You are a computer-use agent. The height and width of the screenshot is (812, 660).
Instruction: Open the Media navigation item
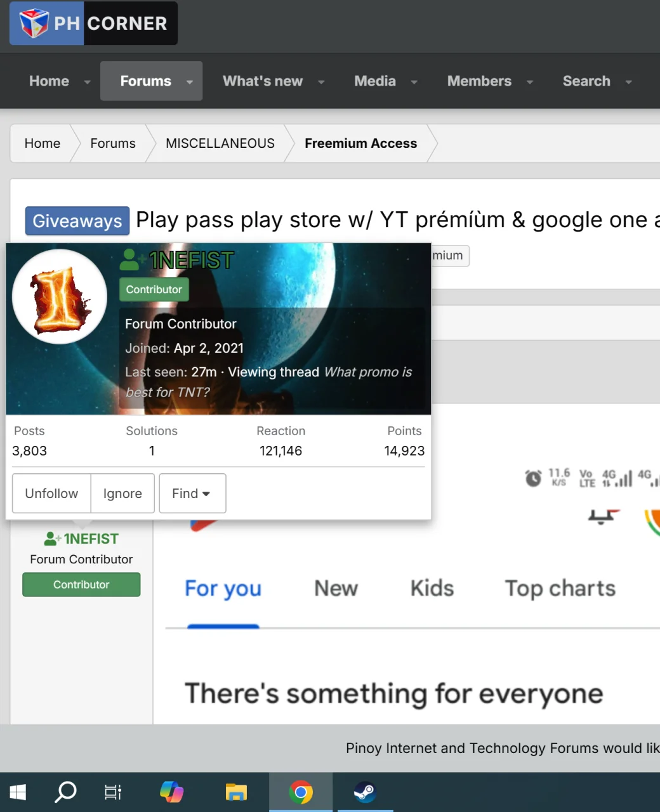[x=375, y=81]
